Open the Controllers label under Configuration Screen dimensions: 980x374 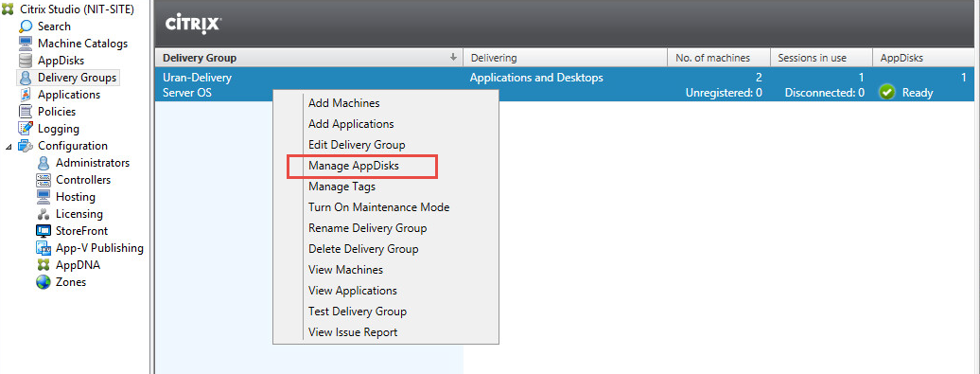click(x=83, y=180)
